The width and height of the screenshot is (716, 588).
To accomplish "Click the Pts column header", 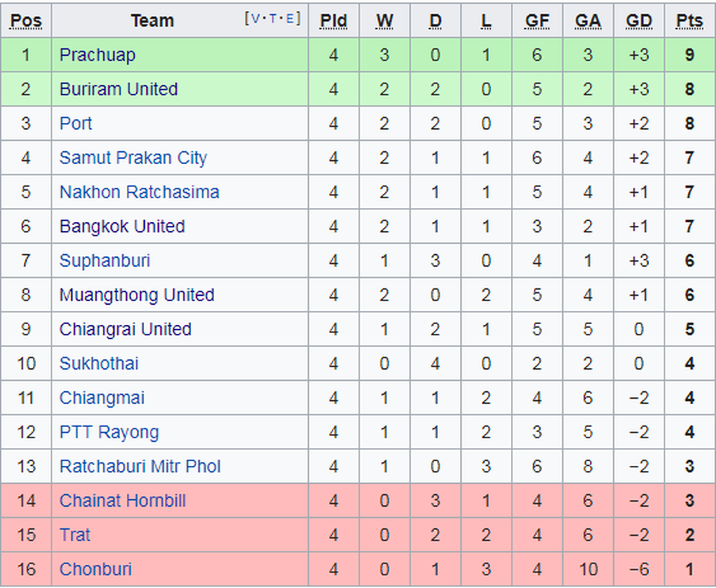I will (689, 21).
